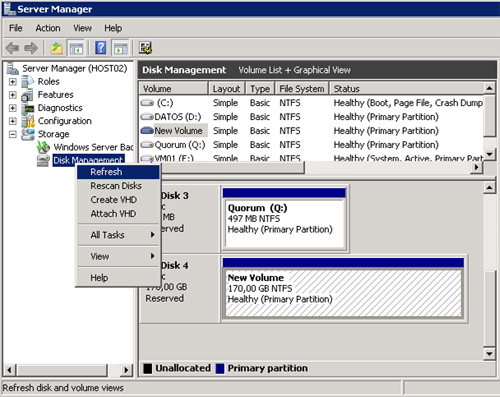500x397 pixels.
Task: Click volume list horizontal scroll right arrow
Action: (477, 167)
